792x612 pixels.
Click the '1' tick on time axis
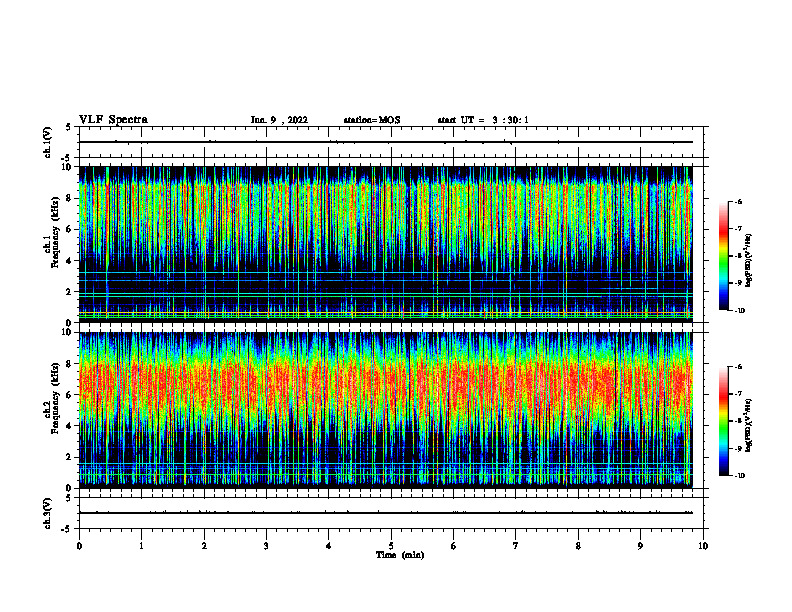[x=141, y=546]
